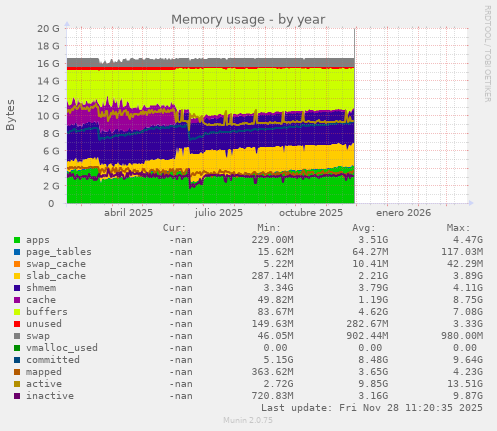Click the orange swap_cache legend swatch
497x431 pixels.
point(17,264)
